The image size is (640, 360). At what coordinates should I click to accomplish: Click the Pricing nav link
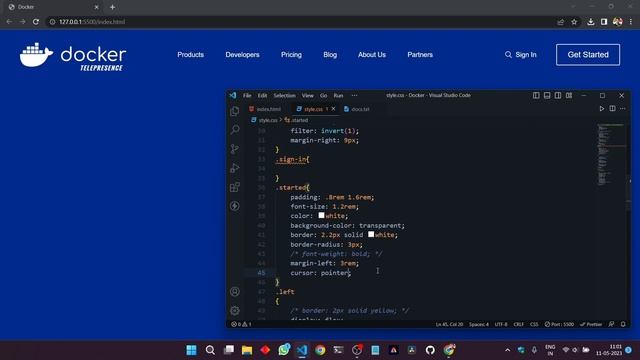coord(291,55)
